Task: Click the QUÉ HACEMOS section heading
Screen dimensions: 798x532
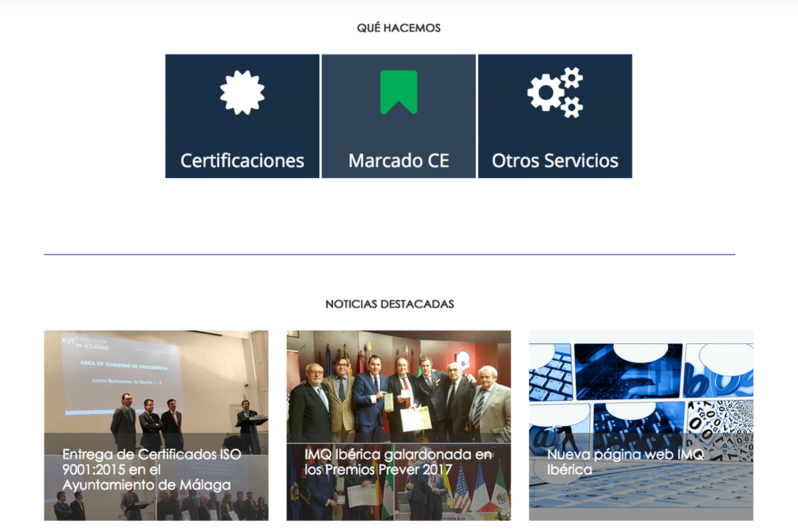Action: (398, 28)
